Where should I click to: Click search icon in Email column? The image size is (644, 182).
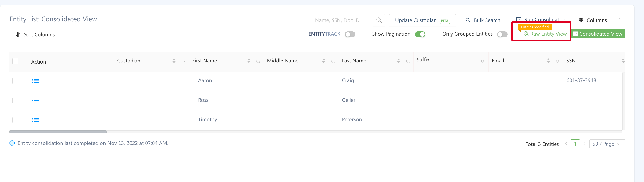558,61
